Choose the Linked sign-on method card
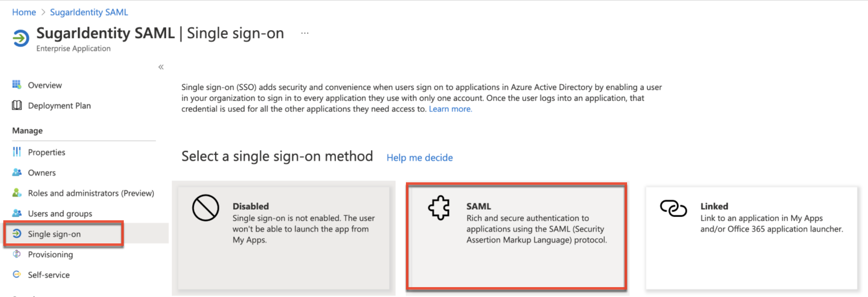 click(x=751, y=238)
